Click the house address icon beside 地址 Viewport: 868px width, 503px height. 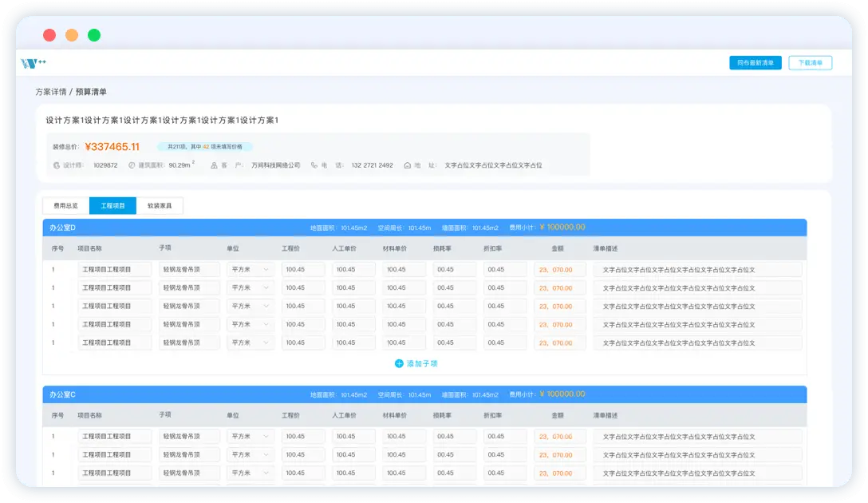point(408,165)
